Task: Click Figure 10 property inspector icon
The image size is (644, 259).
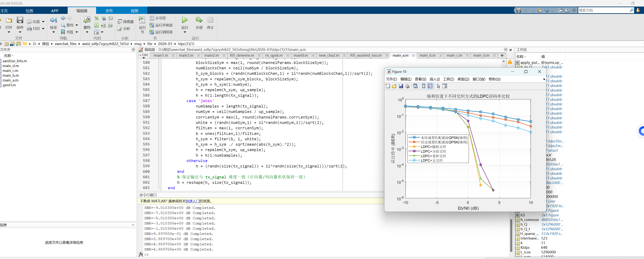Action: [445, 86]
